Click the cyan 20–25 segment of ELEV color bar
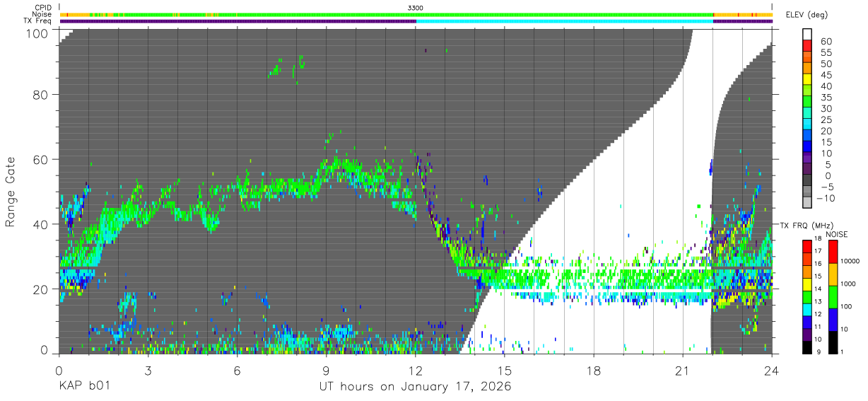This screenshot has width=868, height=401. tap(807, 123)
